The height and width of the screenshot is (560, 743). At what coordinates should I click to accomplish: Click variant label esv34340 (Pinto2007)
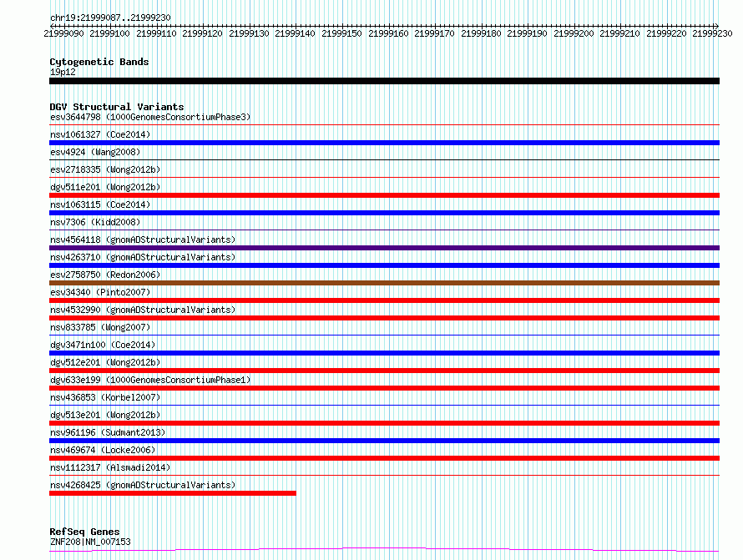tap(100, 292)
